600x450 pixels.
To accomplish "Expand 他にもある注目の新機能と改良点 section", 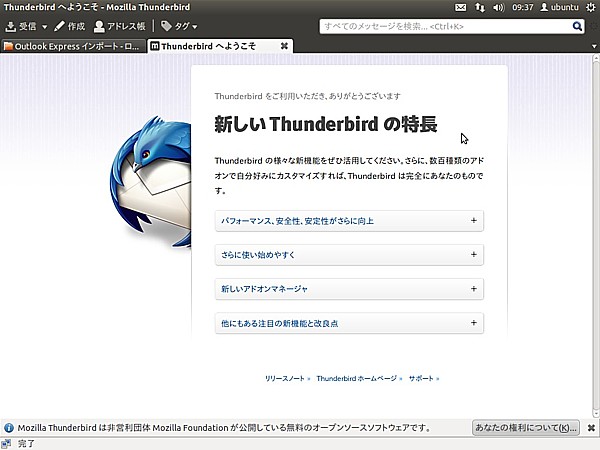I will [349, 323].
